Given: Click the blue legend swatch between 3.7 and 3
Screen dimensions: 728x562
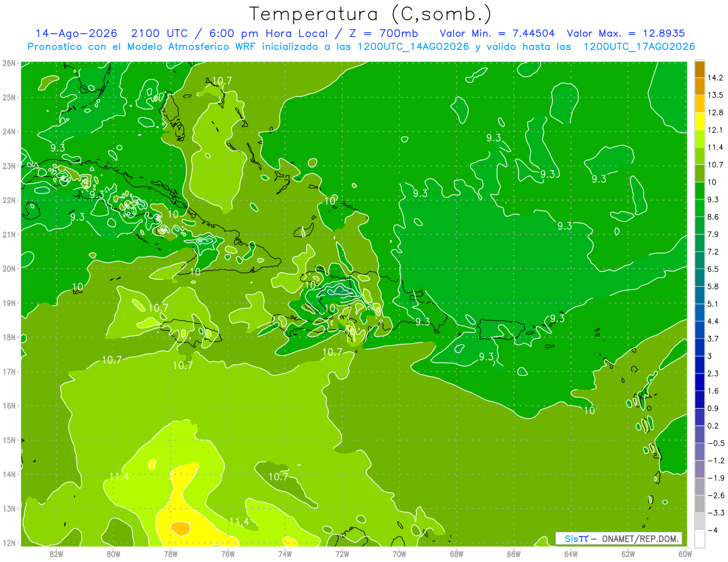Looking at the screenshot, I should (699, 347).
